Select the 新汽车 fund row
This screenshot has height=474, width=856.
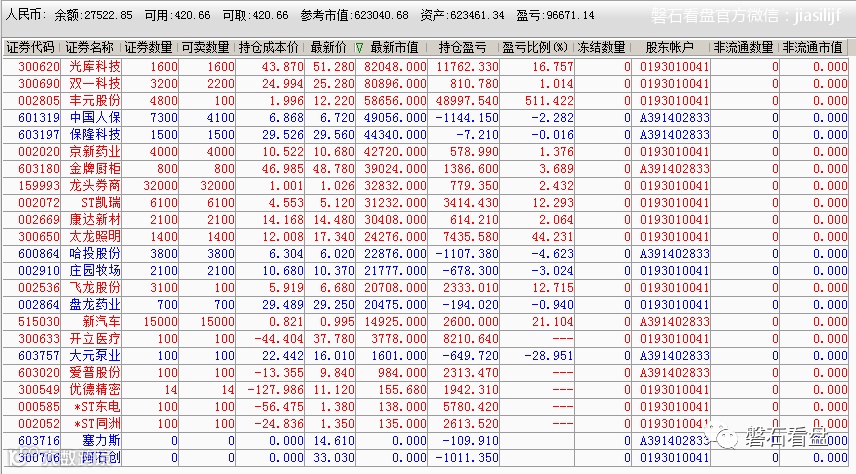coord(425,322)
